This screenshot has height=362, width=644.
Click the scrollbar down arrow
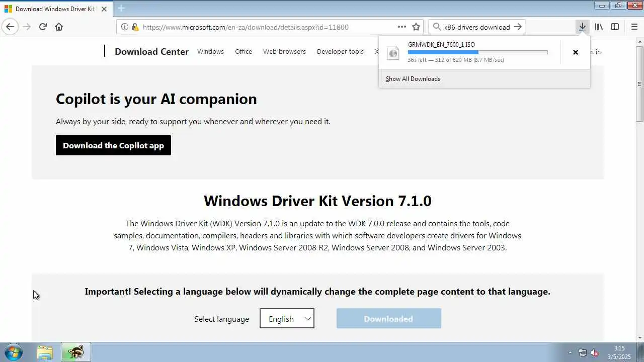[x=639, y=338]
